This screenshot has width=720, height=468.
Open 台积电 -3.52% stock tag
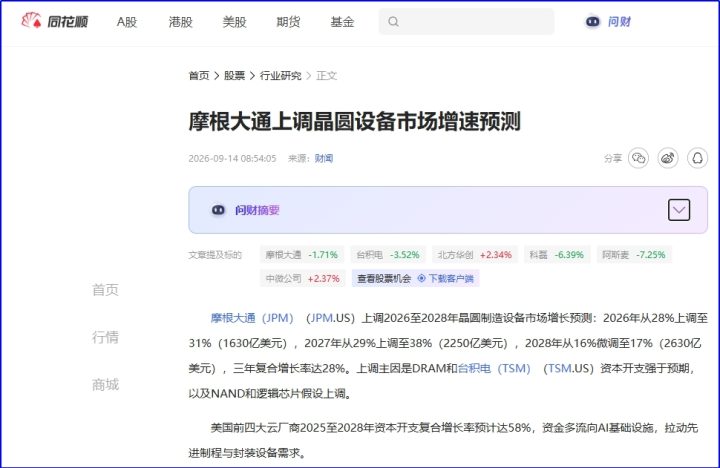point(388,254)
